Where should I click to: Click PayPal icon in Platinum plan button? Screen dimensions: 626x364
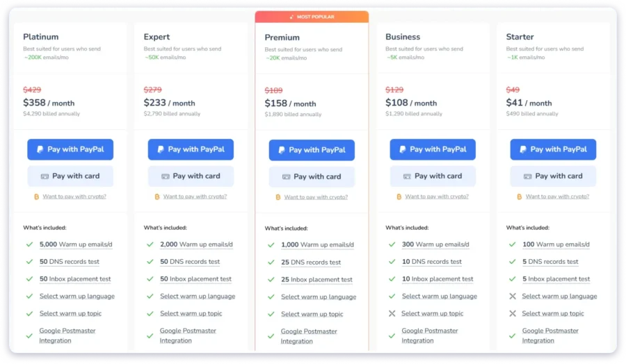(x=40, y=149)
